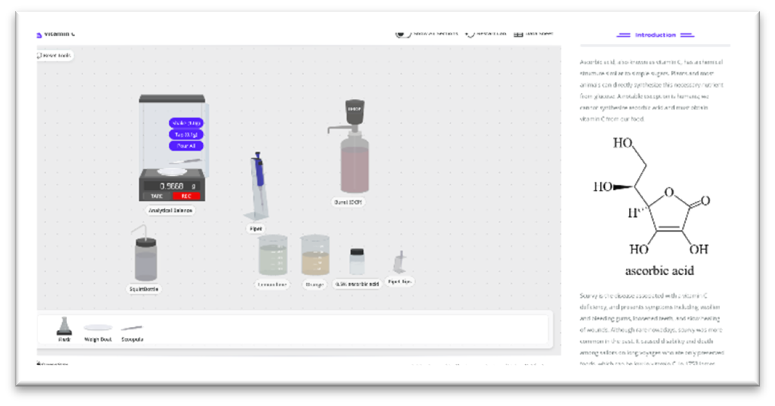
Task: Click the bottom purple button on the balance
Action: click(x=186, y=145)
